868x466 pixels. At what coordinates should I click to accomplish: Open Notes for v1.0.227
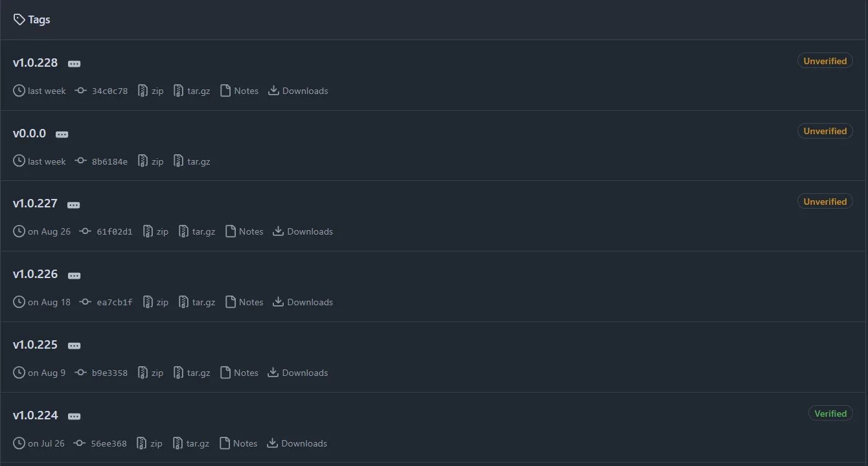[x=251, y=231]
